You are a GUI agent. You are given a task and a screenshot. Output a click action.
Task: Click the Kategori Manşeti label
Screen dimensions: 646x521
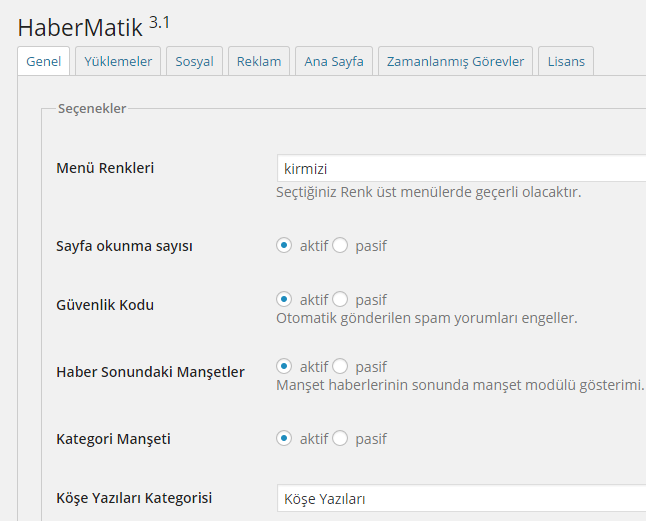pyautogui.click(x=113, y=439)
